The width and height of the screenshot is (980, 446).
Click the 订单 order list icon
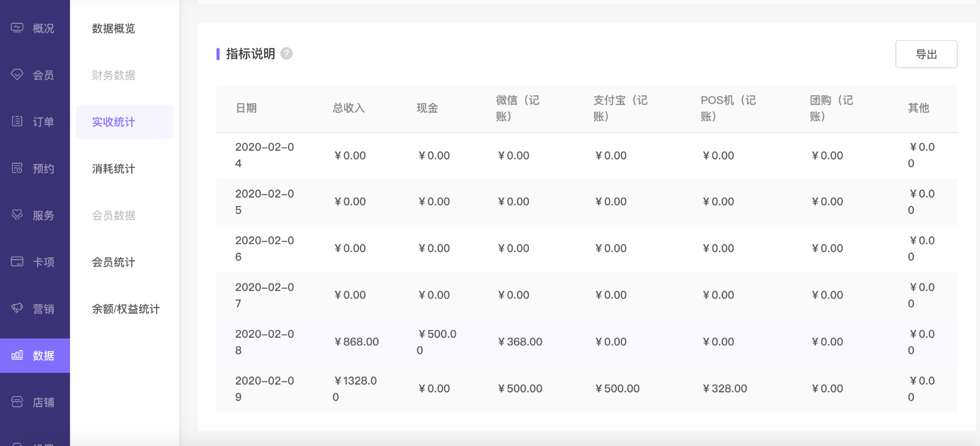[17, 121]
